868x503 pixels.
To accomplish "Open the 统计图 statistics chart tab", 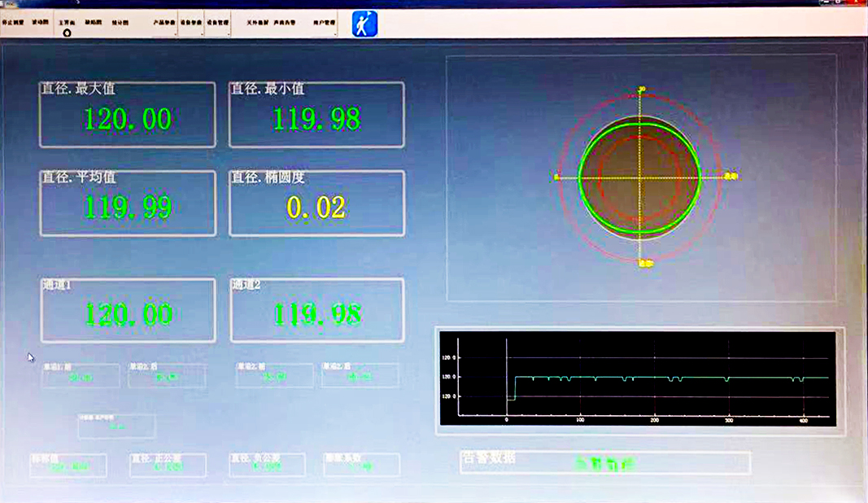I will pyautogui.click(x=120, y=24).
